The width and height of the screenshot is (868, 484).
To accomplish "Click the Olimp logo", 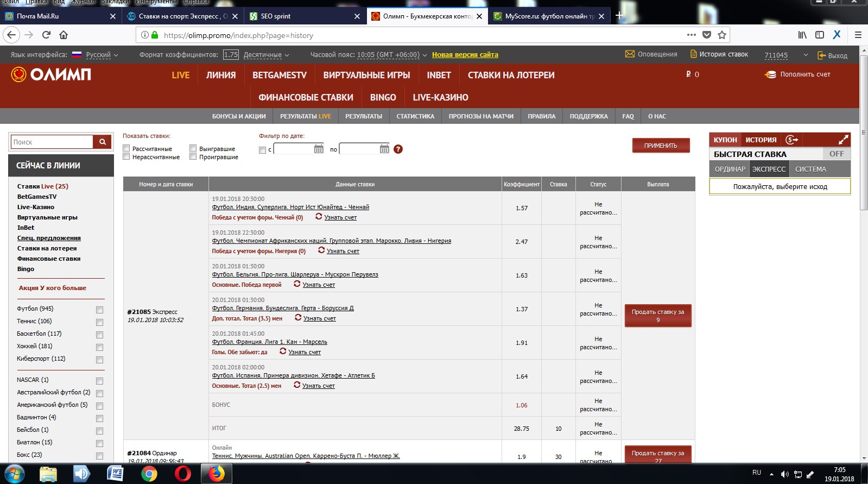I will (51, 74).
